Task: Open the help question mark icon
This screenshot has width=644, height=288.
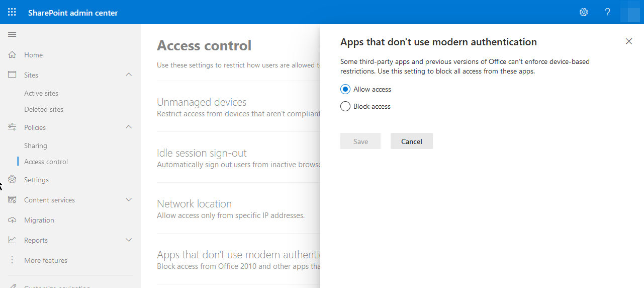Action: pos(608,12)
